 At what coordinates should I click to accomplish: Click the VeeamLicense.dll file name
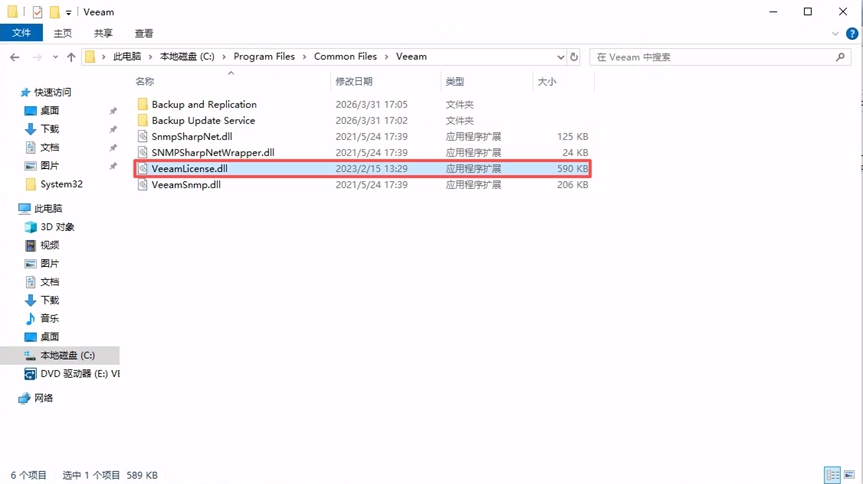(189, 168)
